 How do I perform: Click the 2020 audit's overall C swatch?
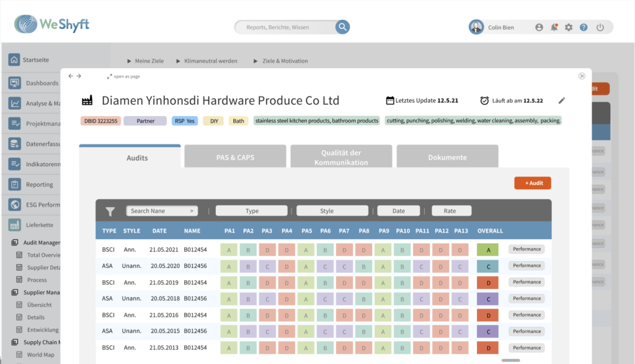click(487, 266)
